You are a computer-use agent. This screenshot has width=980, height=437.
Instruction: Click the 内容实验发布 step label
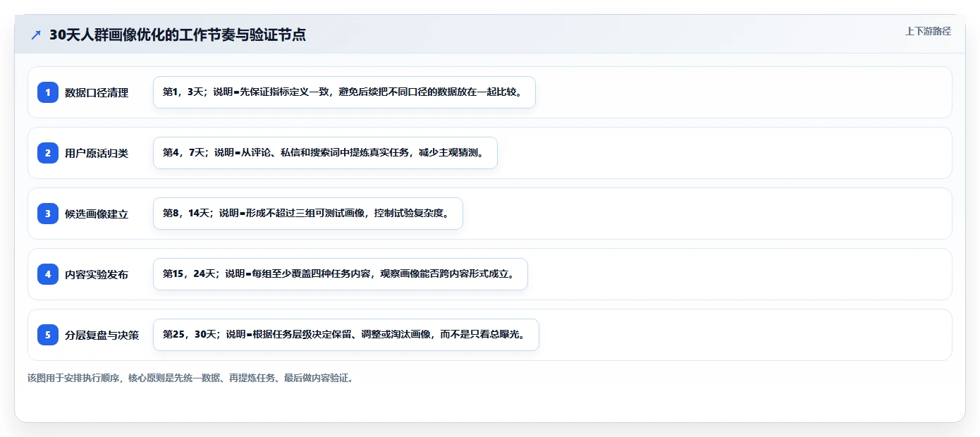point(97,274)
